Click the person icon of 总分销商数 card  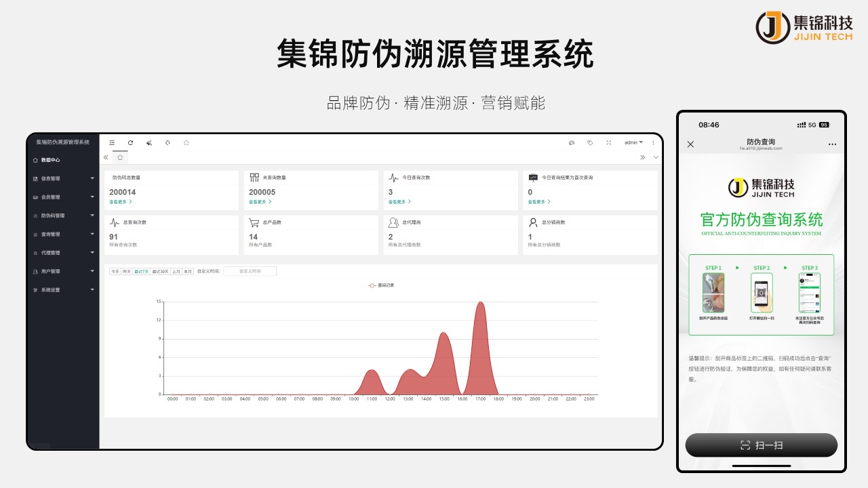(x=534, y=222)
